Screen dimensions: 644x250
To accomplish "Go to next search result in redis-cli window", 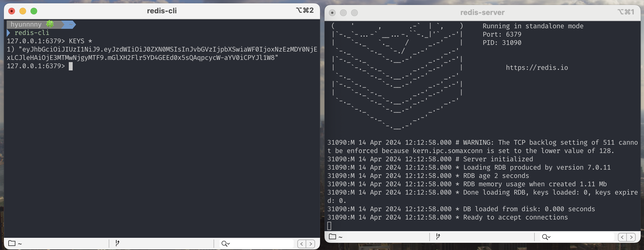I will pyautogui.click(x=311, y=244).
